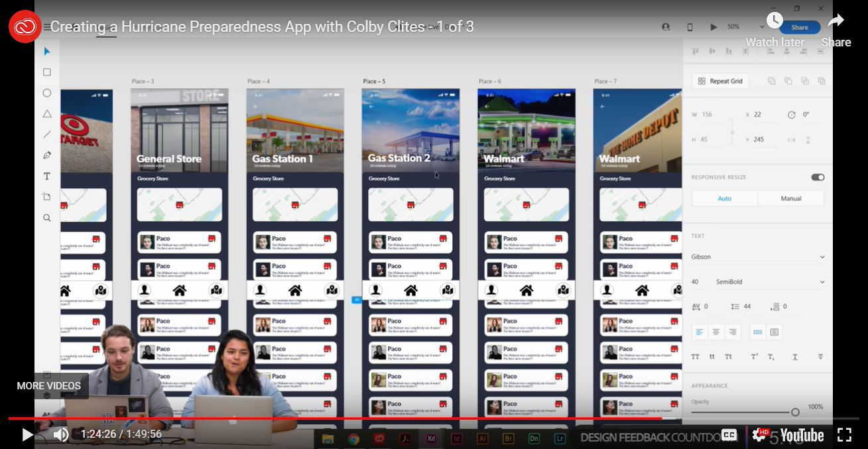Click the Intersect boolean operation icon
Screen dimensions: 868x449
point(805,81)
